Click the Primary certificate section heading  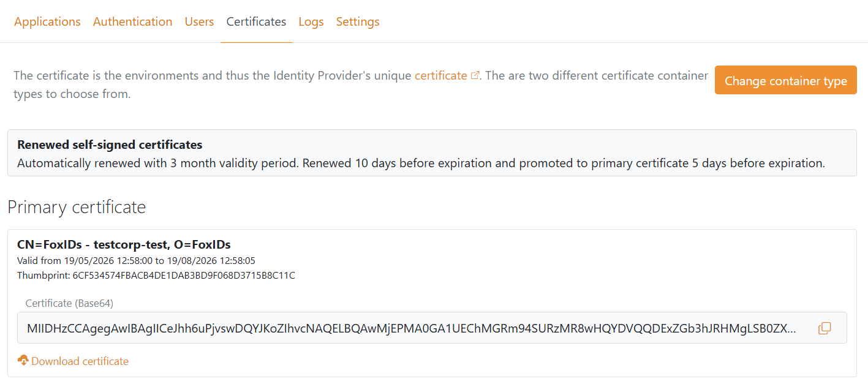click(77, 207)
